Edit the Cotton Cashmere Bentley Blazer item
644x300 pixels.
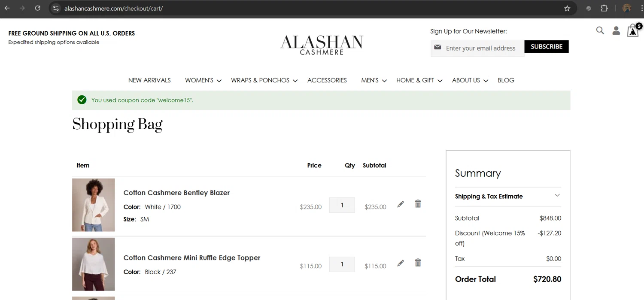[x=401, y=204]
